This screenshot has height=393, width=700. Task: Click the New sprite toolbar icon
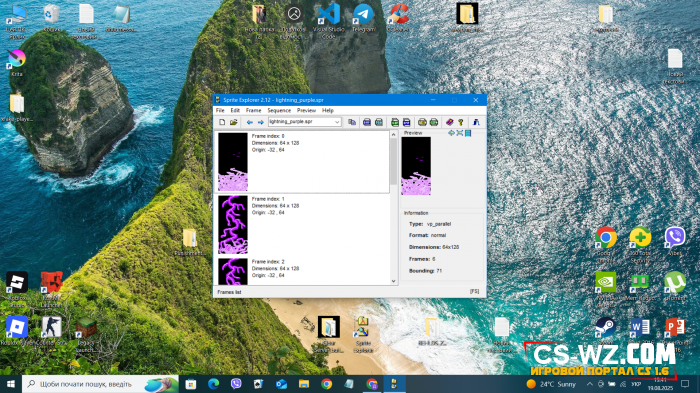pos(222,122)
